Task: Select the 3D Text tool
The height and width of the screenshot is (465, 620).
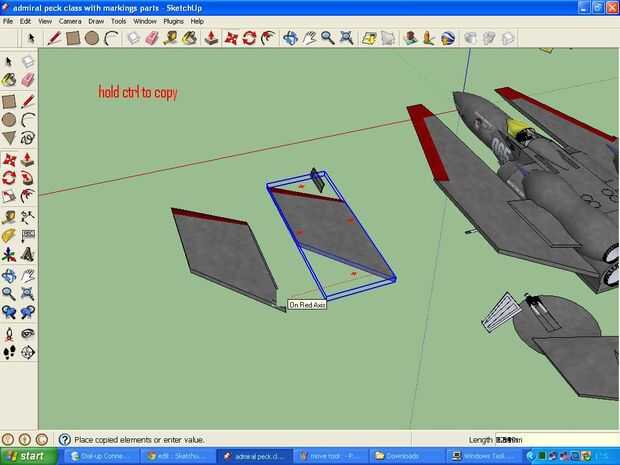Action: [x=28, y=254]
